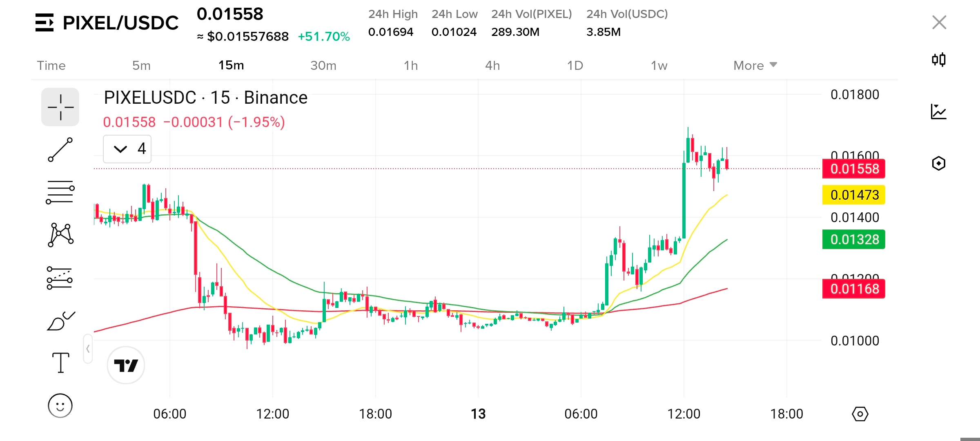Click the TradingView logo button
Image resolution: width=980 pixels, height=441 pixels.
click(126, 365)
